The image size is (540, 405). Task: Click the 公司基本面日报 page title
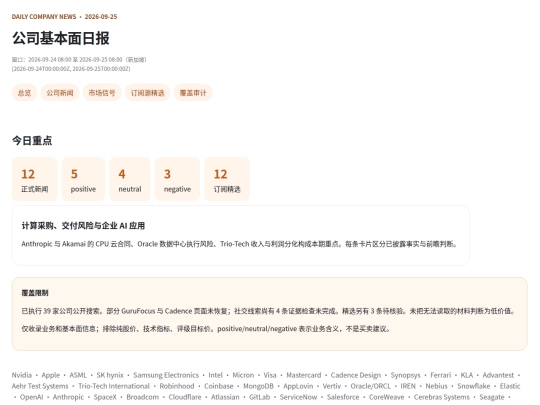[x=61, y=38]
